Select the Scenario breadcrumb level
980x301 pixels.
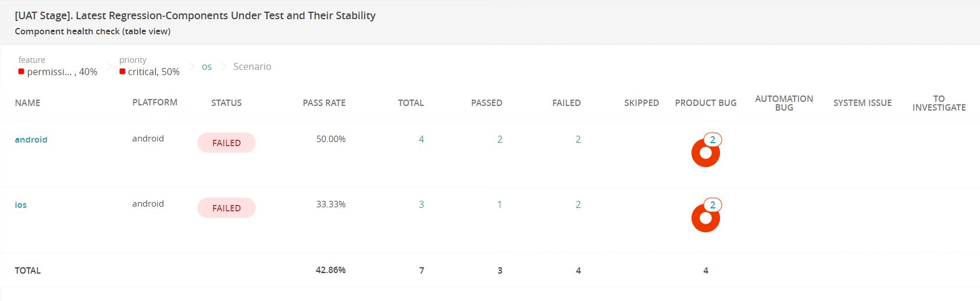(x=252, y=67)
